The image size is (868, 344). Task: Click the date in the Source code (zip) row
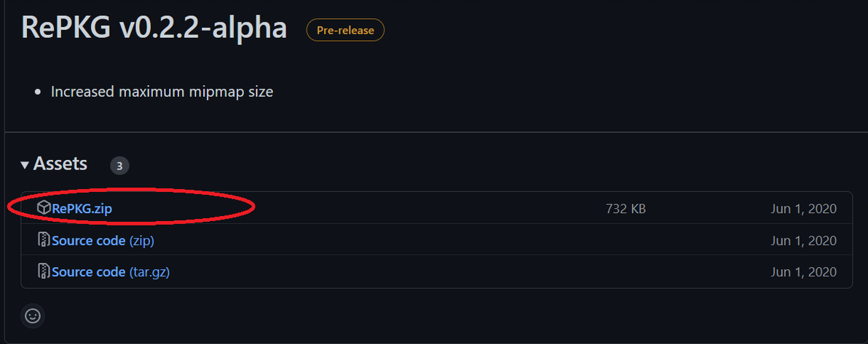[x=804, y=241]
